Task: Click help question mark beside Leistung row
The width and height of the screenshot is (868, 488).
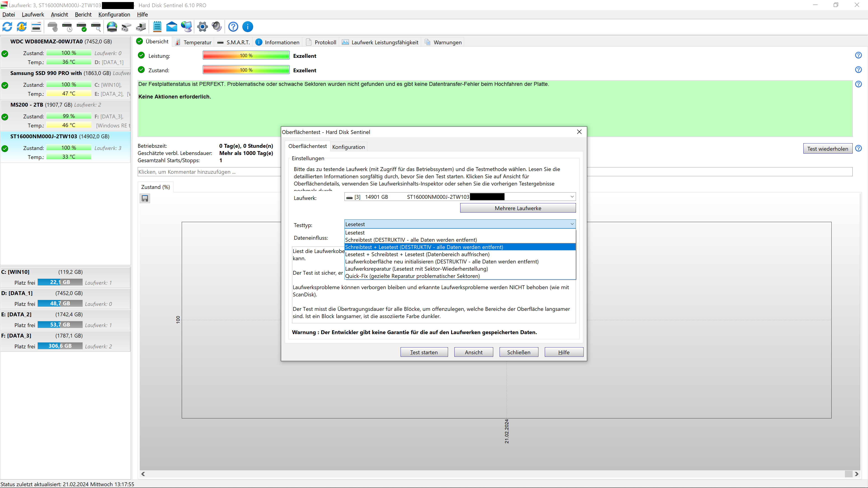Action: (x=858, y=55)
